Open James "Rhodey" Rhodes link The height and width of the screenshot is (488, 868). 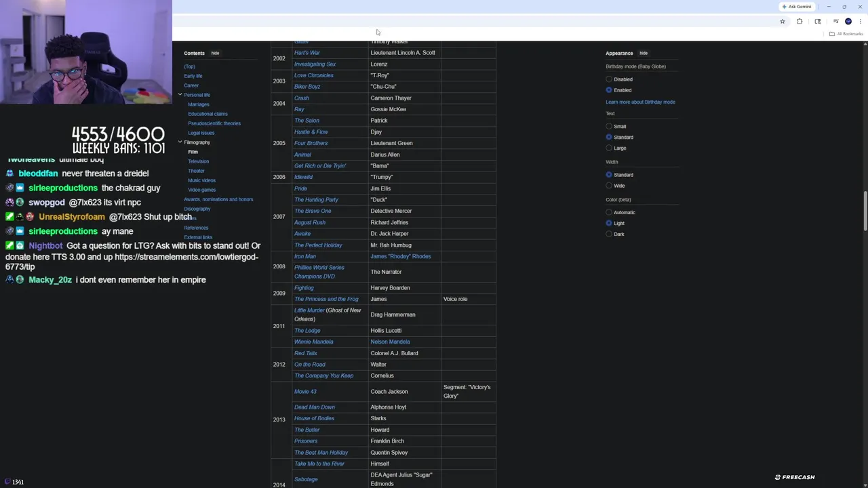(401, 257)
